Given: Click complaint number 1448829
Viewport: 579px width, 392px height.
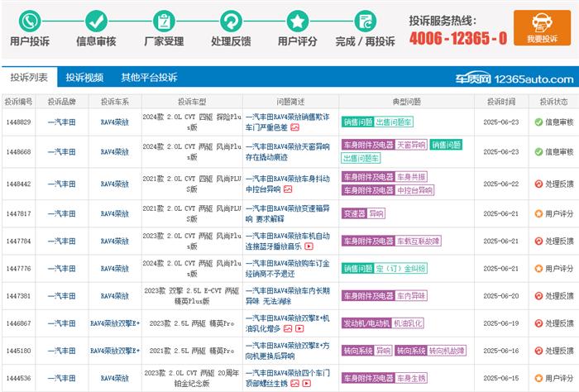Looking at the screenshot, I should click(x=18, y=122).
